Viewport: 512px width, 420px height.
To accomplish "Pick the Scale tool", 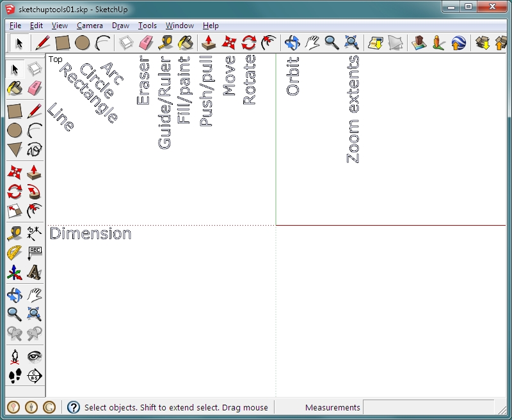I will [x=15, y=212].
